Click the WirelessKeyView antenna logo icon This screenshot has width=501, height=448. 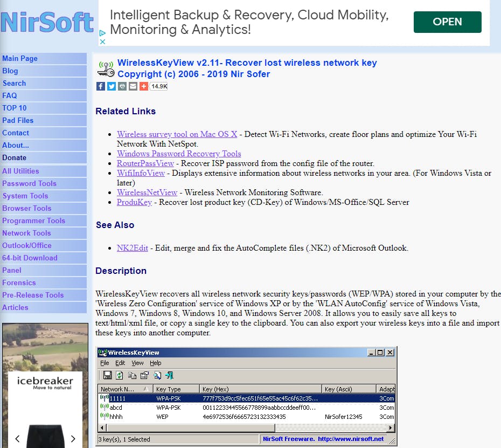(x=106, y=69)
